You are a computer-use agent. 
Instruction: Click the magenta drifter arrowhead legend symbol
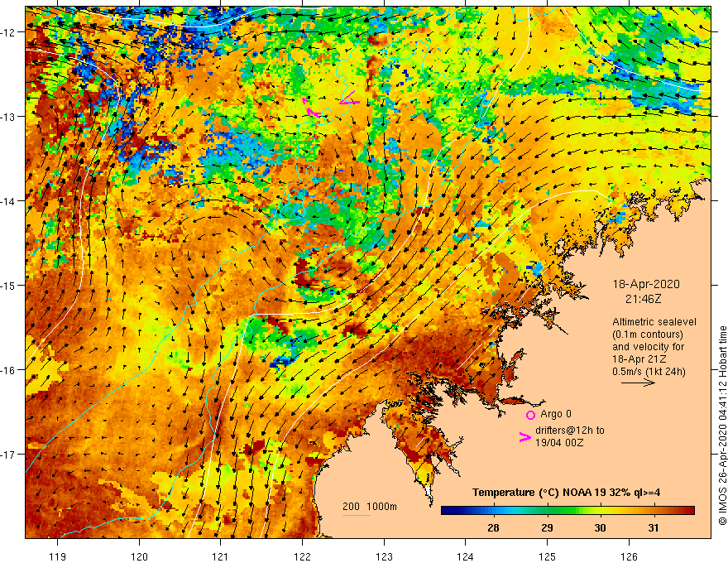(x=525, y=437)
